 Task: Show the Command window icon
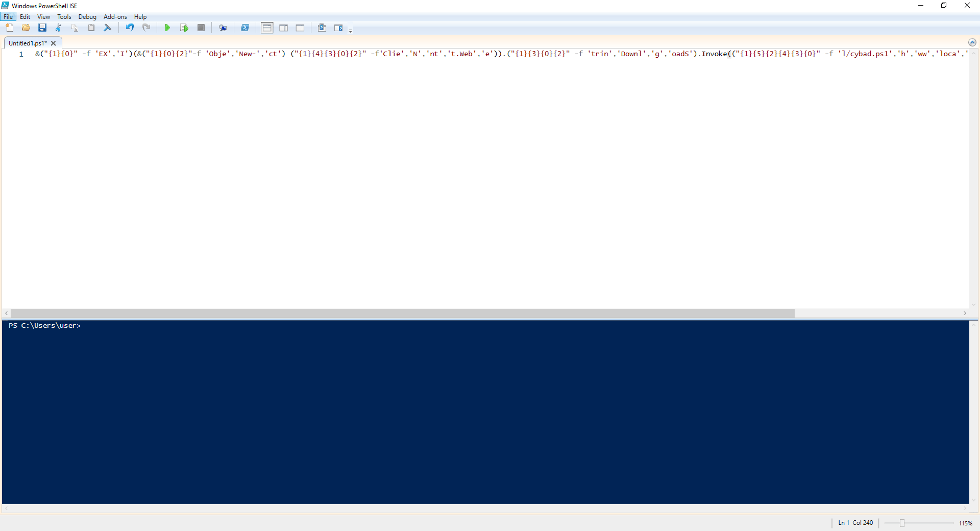322,28
